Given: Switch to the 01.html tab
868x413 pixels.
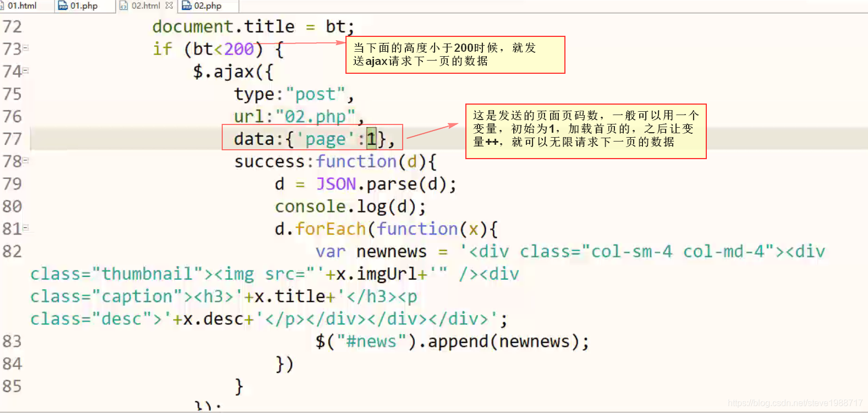Looking at the screenshot, I should [x=22, y=6].
